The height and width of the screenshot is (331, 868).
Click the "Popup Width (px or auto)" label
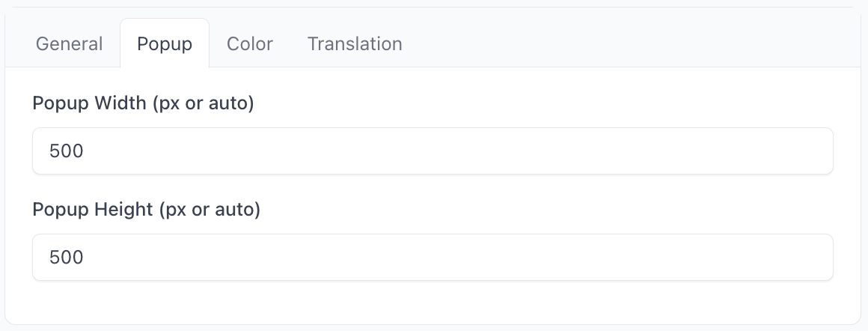(144, 103)
